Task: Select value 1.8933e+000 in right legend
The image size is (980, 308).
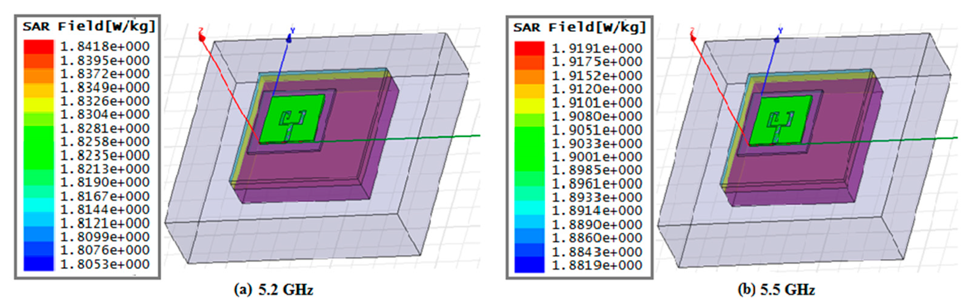Action: pos(597,197)
